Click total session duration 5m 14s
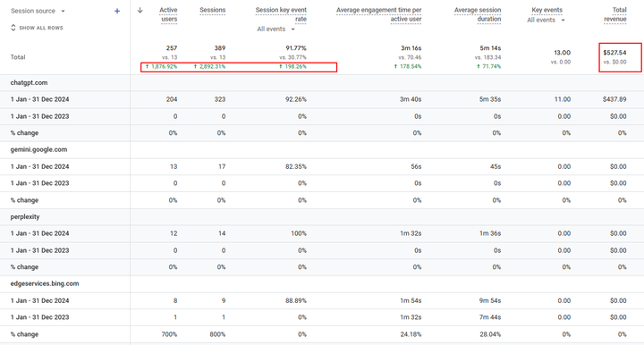The image size is (644, 345). [490, 48]
